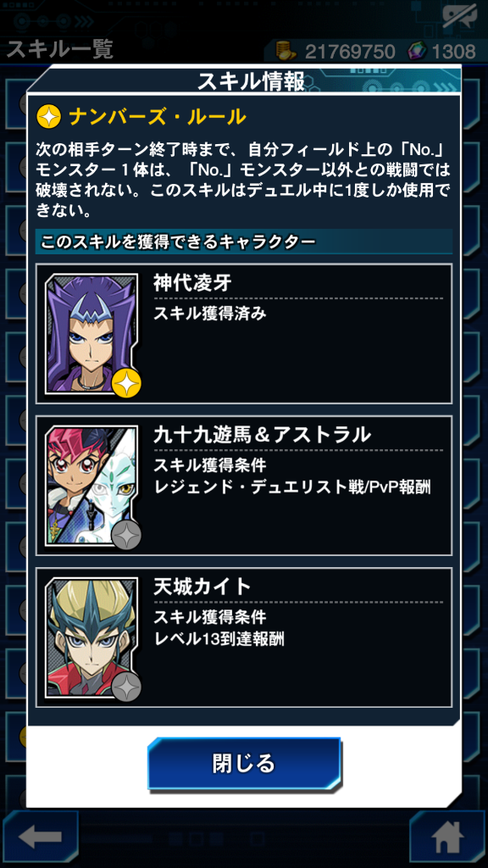488x868 pixels.
Task: Tap the gold skill icon beside ナンバーズ・ルール
Action: click(x=48, y=117)
